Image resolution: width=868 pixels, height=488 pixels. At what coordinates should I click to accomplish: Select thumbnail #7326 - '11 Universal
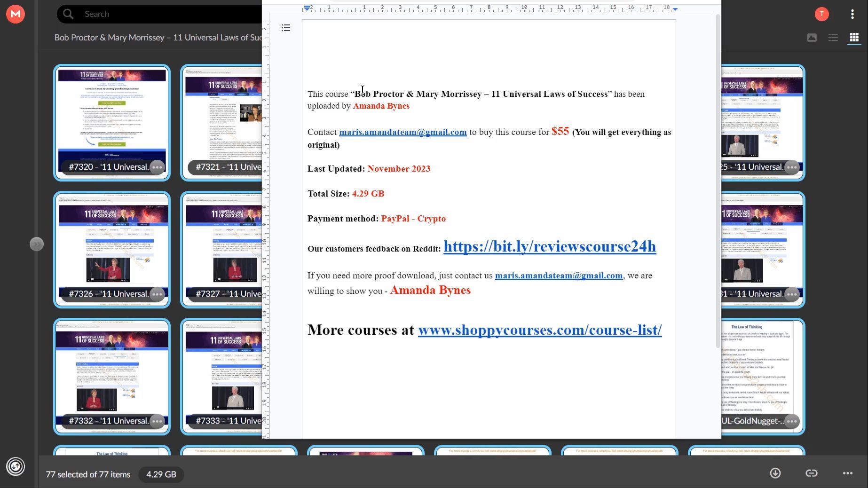coord(112,250)
